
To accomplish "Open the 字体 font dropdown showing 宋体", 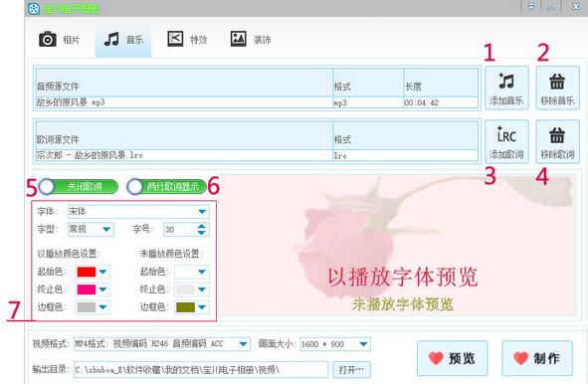I will click(x=138, y=212).
